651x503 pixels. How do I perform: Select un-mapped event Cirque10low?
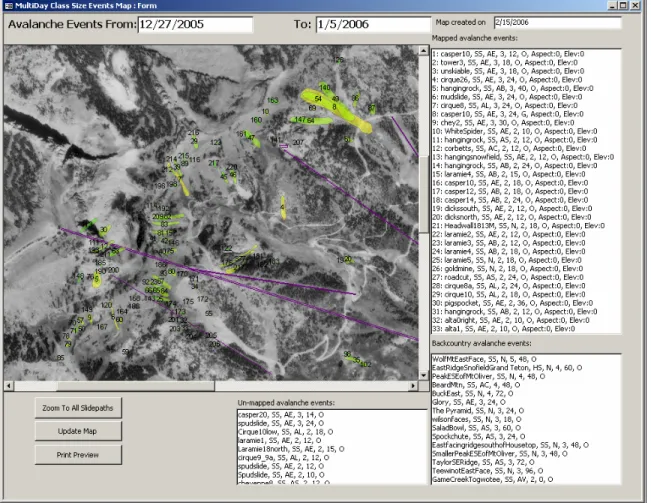(x=285, y=432)
